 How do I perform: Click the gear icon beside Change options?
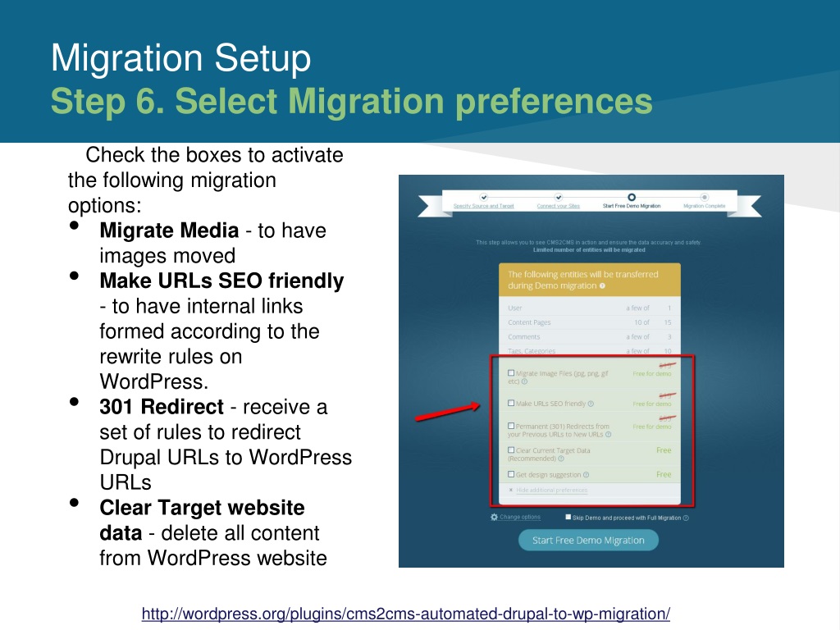tap(494, 517)
